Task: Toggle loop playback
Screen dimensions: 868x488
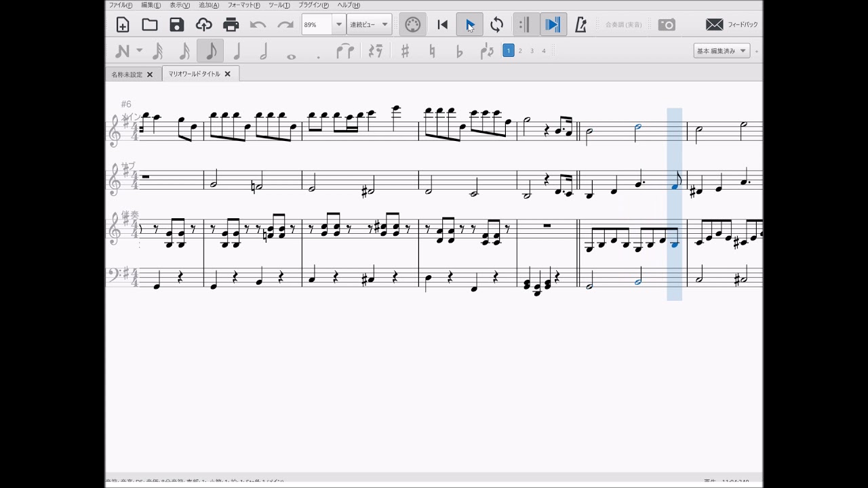Action: tap(497, 25)
